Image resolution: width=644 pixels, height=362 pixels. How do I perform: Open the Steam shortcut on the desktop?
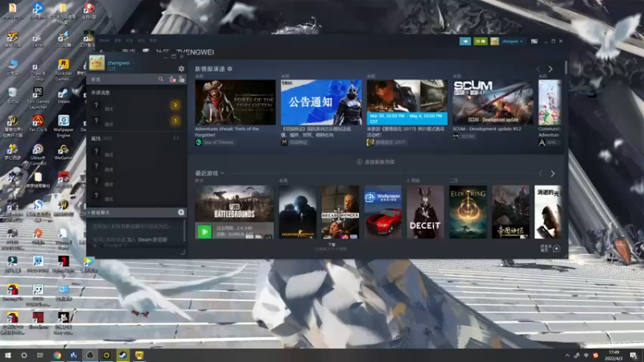(x=64, y=96)
